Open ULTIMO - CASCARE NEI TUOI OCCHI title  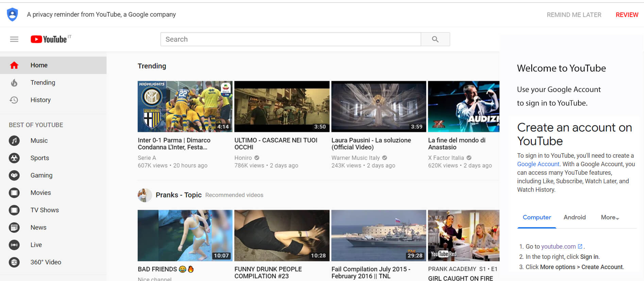(x=276, y=144)
